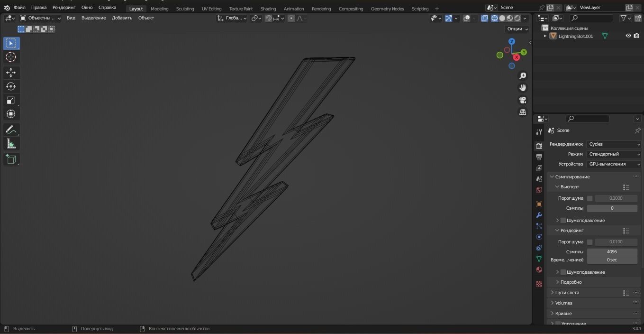Activate the Measure tool

(11, 143)
